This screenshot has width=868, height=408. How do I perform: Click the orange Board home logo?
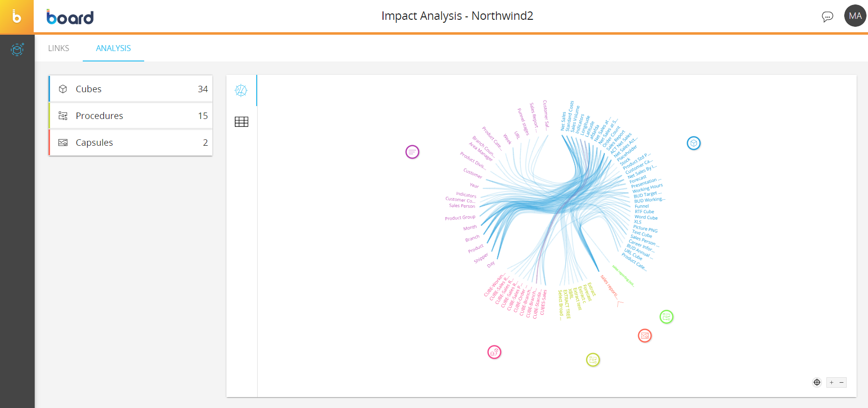17,17
